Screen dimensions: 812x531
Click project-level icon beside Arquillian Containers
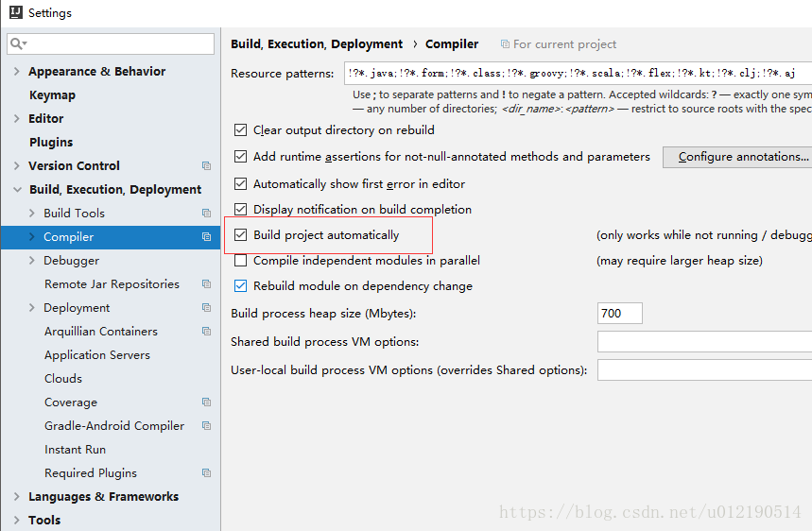pos(207,332)
